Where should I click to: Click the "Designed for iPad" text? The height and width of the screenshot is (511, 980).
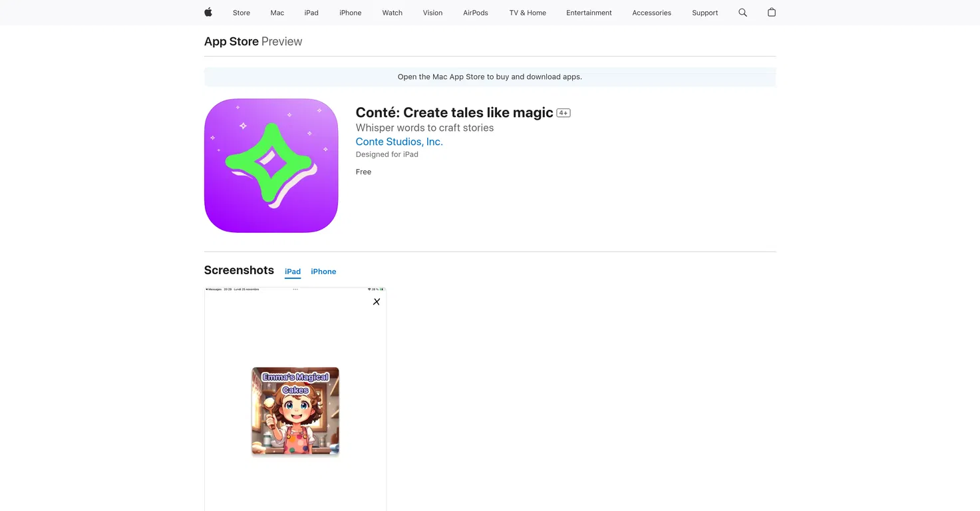pos(387,154)
